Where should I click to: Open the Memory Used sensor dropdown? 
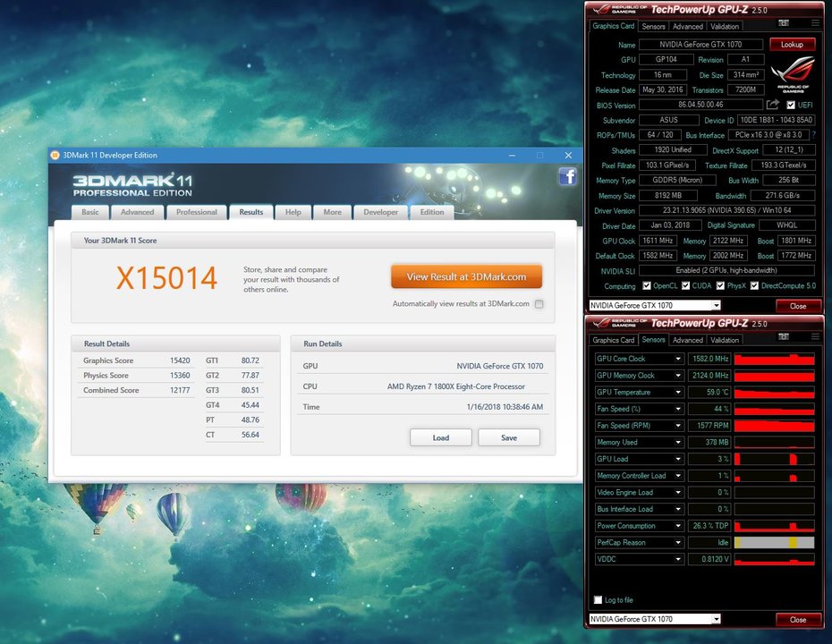coord(677,443)
